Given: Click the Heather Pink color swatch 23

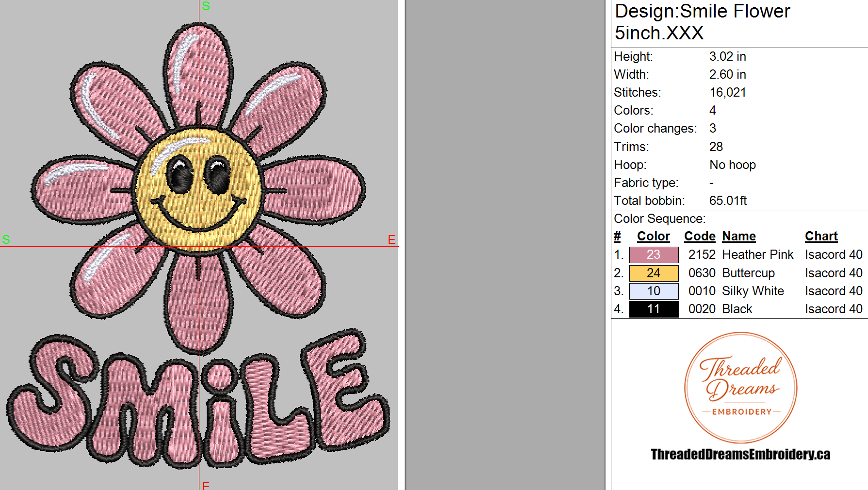Looking at the screenshot, I should (654, 254).
